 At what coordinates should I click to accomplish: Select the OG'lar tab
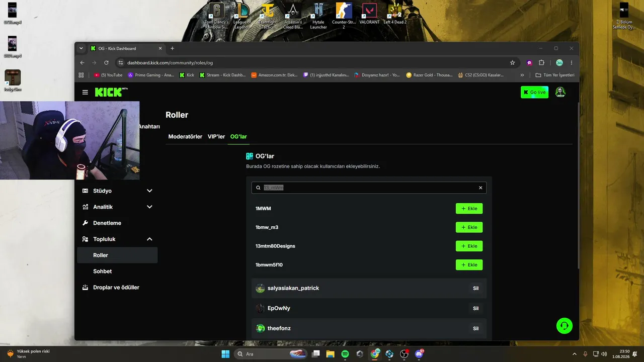coord(238,137)
